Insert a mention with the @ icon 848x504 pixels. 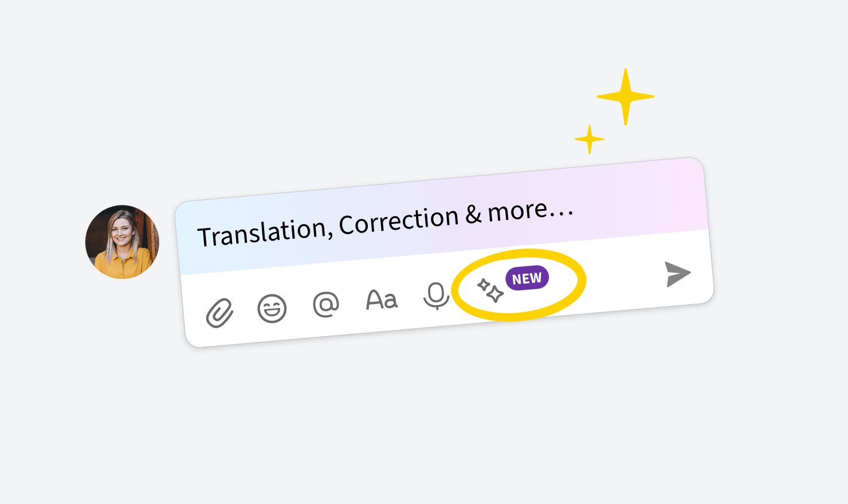click(x=326, y=304)
